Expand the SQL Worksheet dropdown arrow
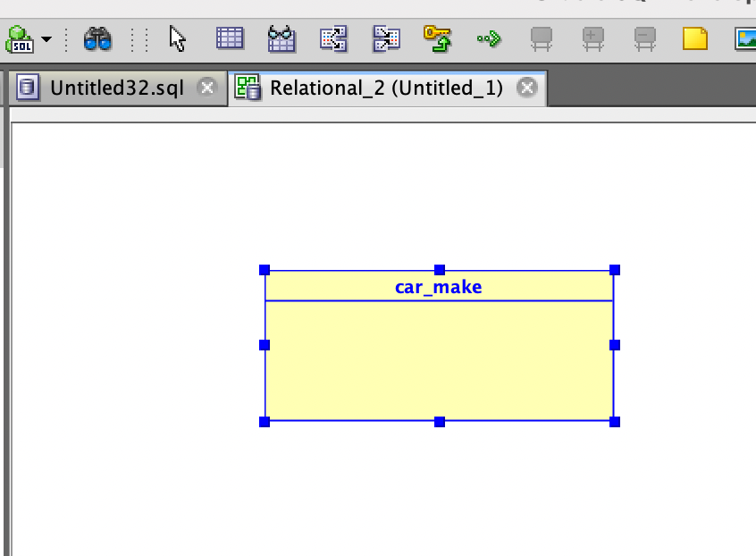This screenshot has height=556, width=756. pos(46,40)
